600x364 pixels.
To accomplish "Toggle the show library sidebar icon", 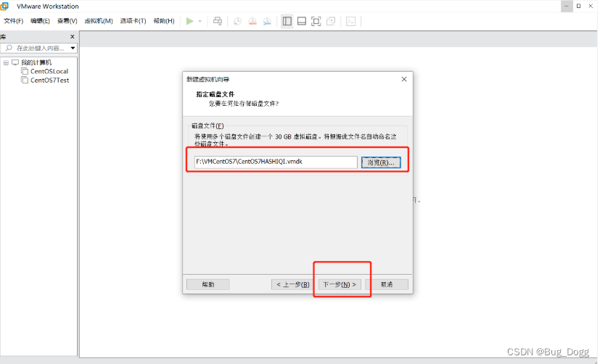I will tap(287, 22).
